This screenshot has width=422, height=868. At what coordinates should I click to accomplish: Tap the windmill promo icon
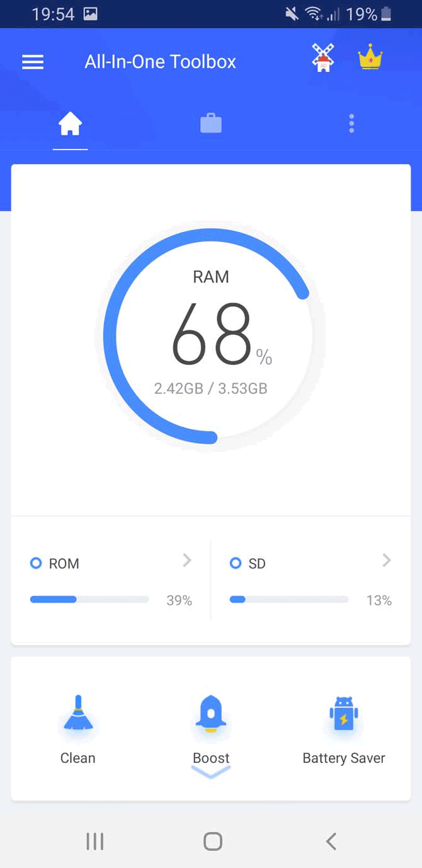[323, 59]
